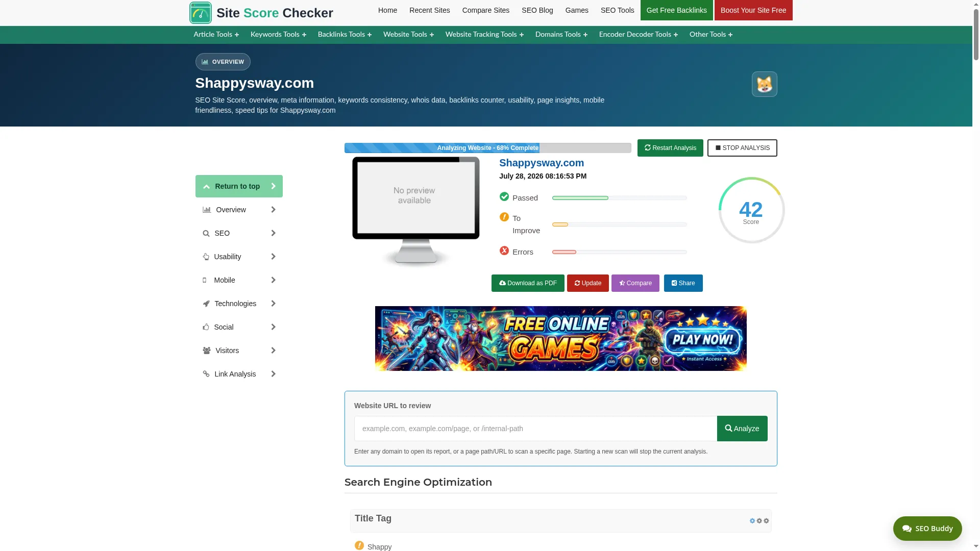Screen dimensions: 980x551
Task: Open the Free Online Games banner ad
Action: click(x=560, y=338)
